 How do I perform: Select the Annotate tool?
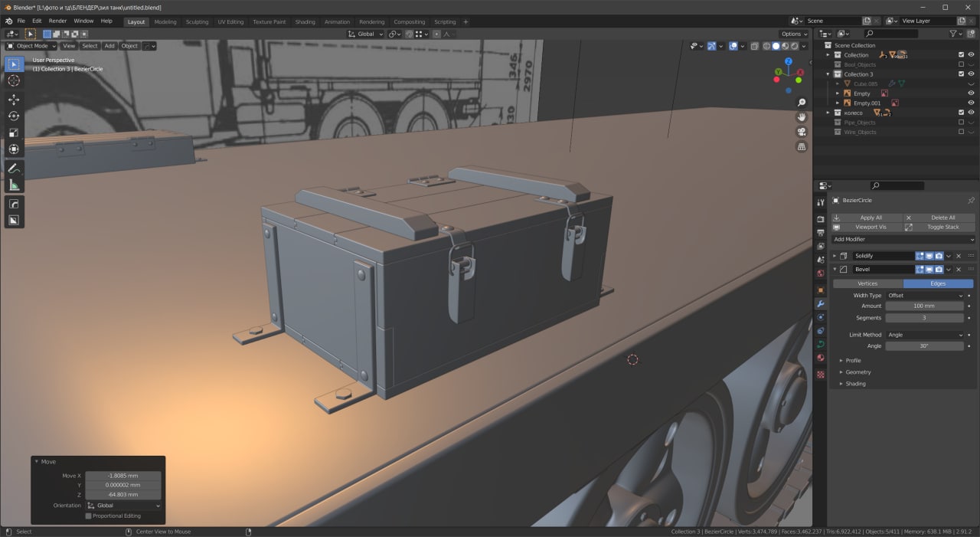pos(14,169)
